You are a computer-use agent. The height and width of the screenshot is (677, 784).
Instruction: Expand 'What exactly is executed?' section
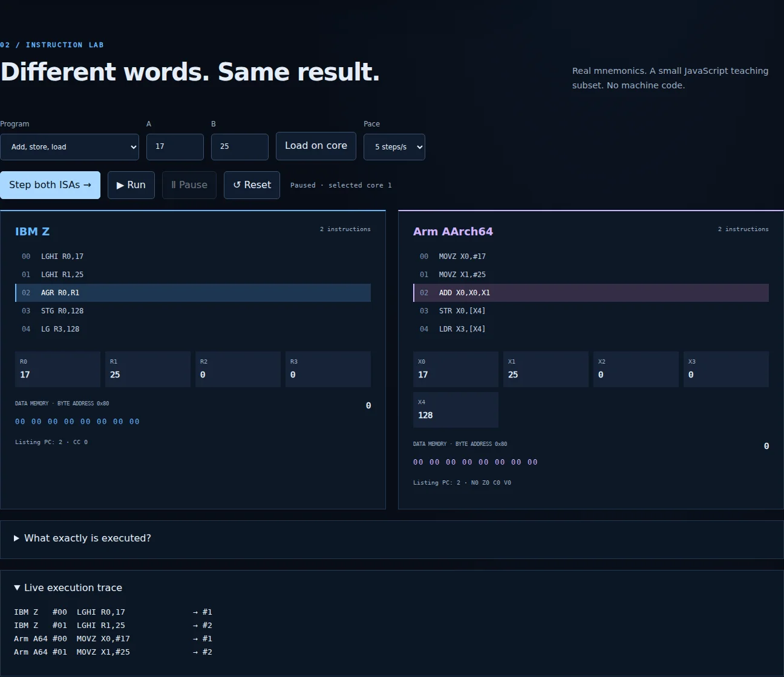click(x=82, y=538)
